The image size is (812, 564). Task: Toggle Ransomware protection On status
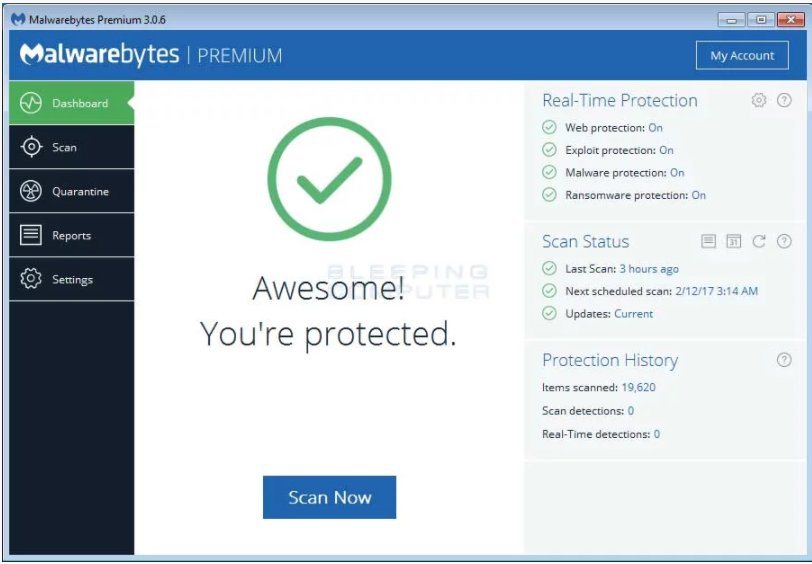coord(699,195)
